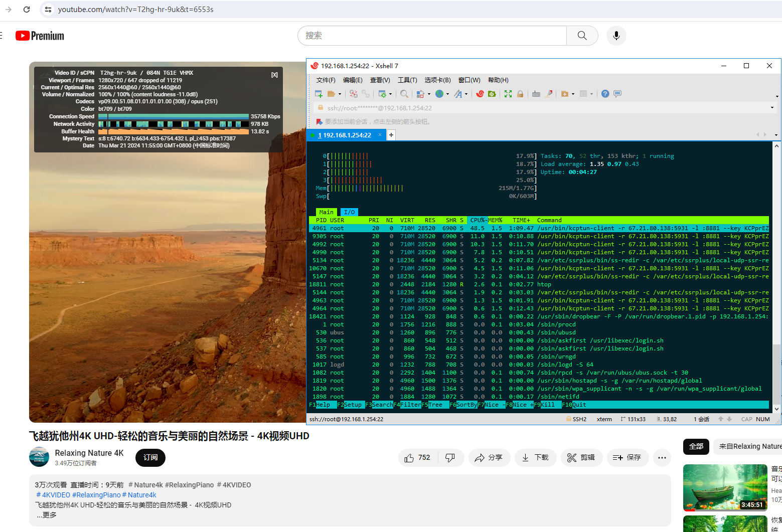
Task: Open the 帮助(H) menu in Xshell
Action: pyautogui.click(x=498, y=80)
